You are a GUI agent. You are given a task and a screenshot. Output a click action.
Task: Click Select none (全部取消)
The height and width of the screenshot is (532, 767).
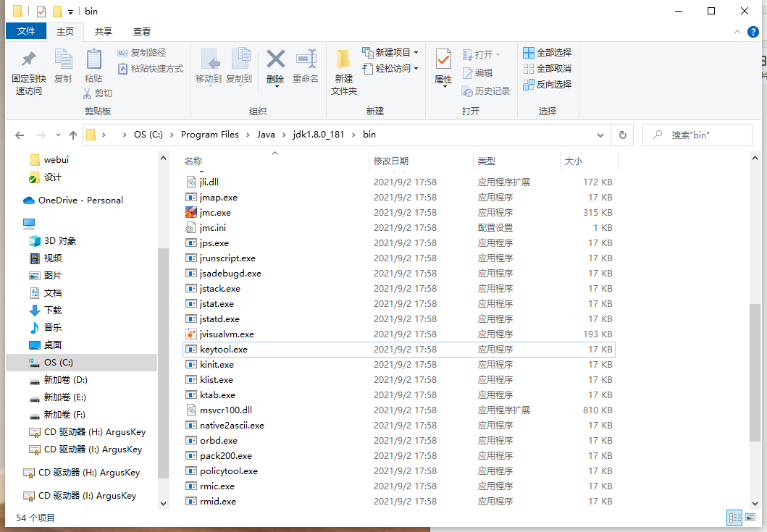click(x=547, y=69)
